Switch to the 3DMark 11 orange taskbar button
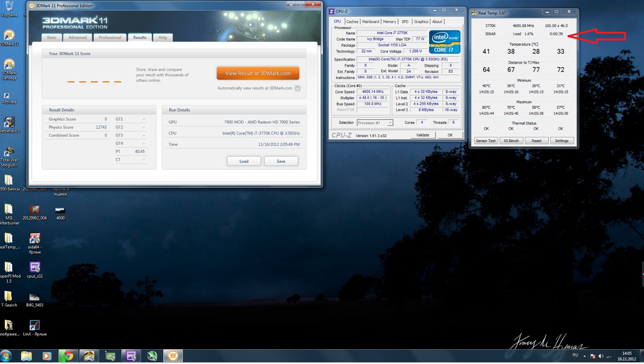Image resolution: width=644 pixels, height=364 pixels. 173,356
